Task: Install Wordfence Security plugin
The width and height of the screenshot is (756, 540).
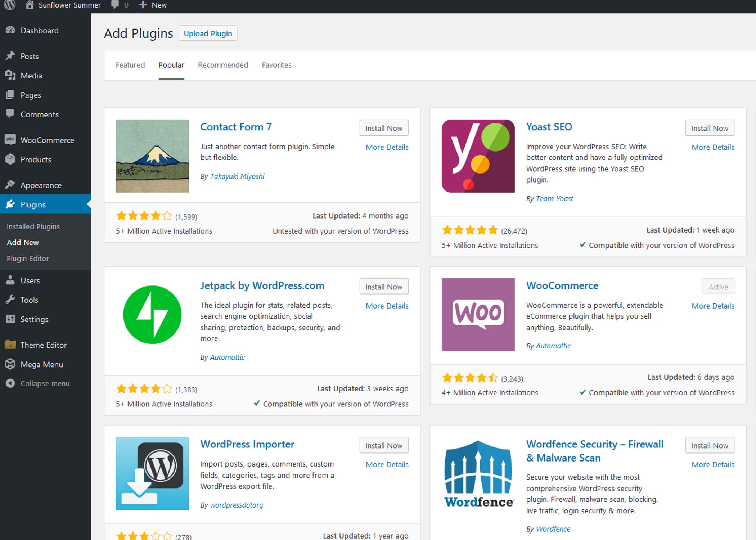Action: [710, 446]
